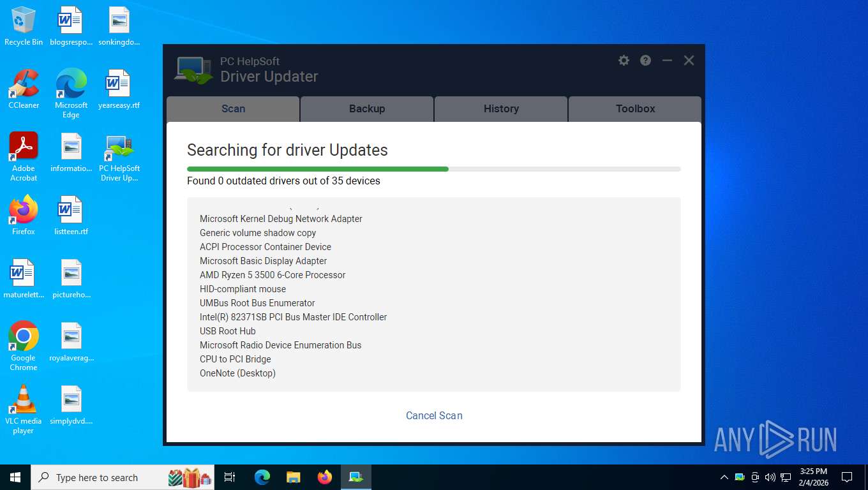This screenshot has height=490, width=868.
Task: Switch to the Backup tab
Action: click(367, 108)
